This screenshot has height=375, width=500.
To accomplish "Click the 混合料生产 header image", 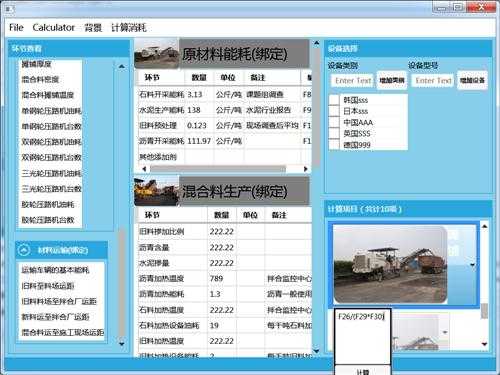I will pos(157,191).
